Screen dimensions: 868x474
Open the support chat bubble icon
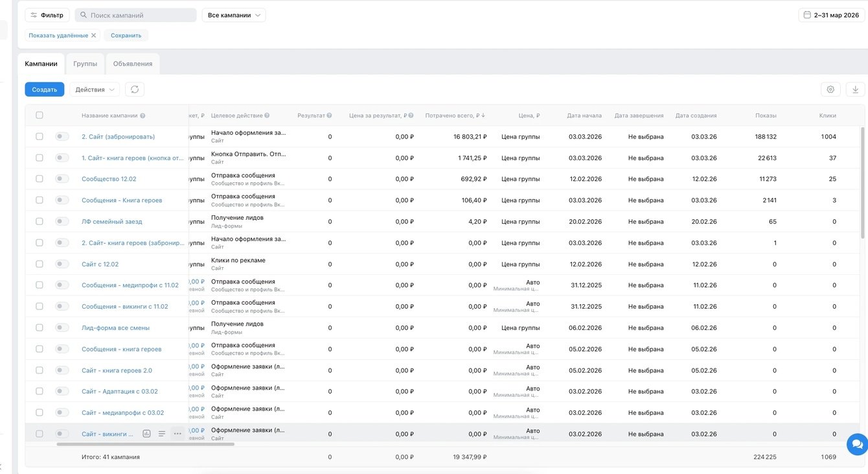click(857, 444)
